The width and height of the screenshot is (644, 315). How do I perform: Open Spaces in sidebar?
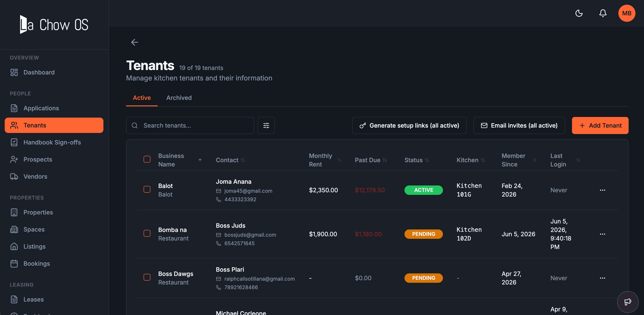(x=54, y=229)
